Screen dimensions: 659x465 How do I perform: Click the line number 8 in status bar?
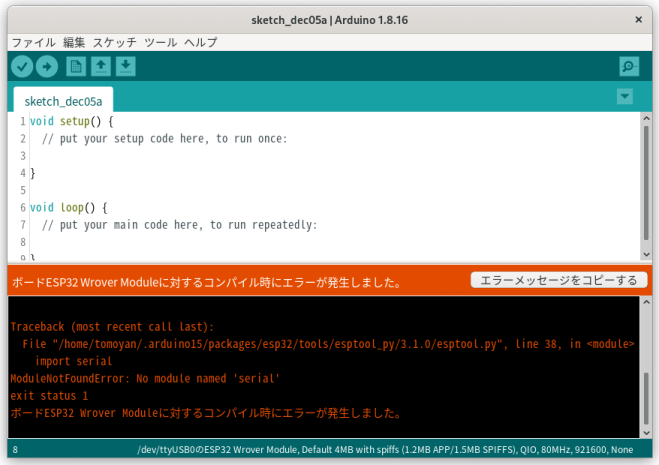point(15,450)
